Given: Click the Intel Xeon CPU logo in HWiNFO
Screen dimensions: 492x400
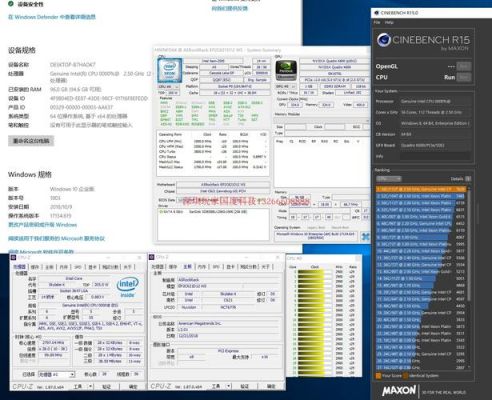Looking at the screenshot, I should point(170,70).
